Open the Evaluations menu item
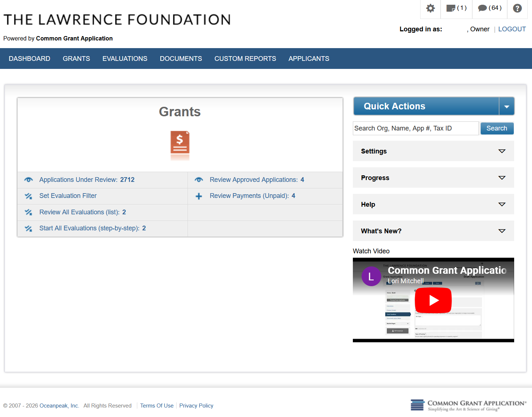The height and width of the screenshot is (417, 532). click(x=125, y=59)
